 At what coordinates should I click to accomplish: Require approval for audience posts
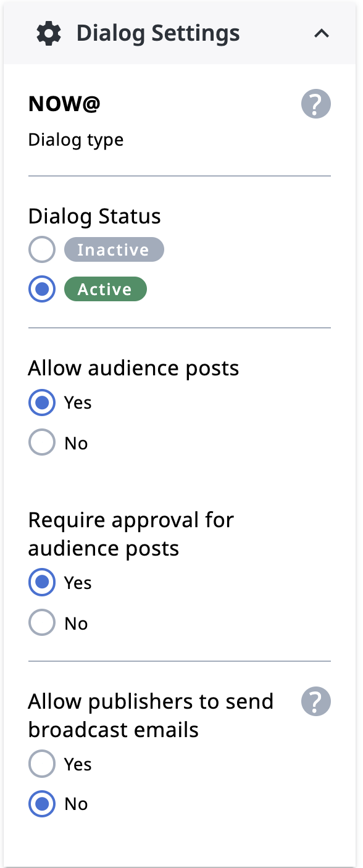coord(41,582)
